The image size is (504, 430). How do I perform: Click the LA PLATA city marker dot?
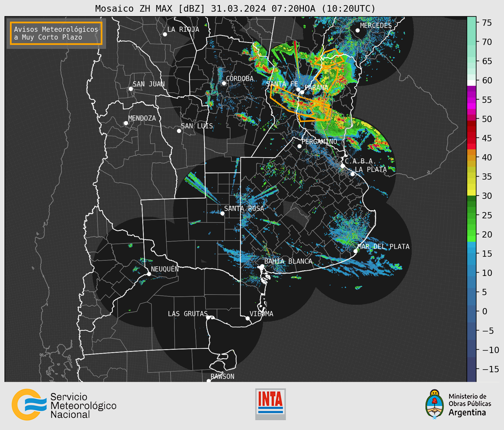(x=353, y=174)
